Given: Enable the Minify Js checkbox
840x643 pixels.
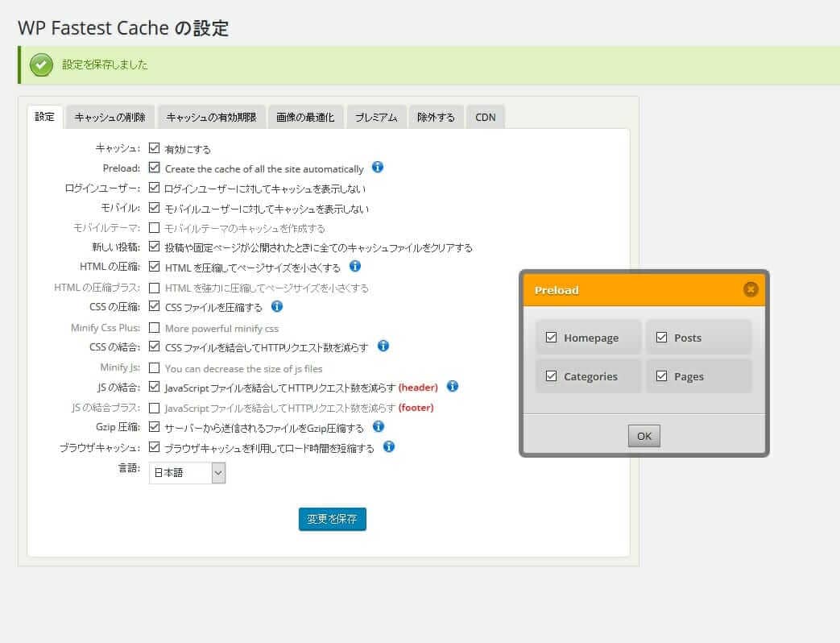Looking at the screenshot, I should 155,367.
